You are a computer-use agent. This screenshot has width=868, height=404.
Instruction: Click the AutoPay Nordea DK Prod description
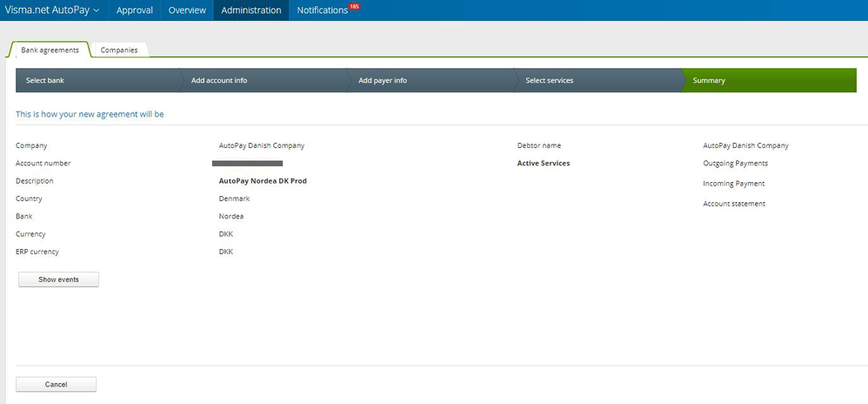pyautogui.click(x=263, y=180)
